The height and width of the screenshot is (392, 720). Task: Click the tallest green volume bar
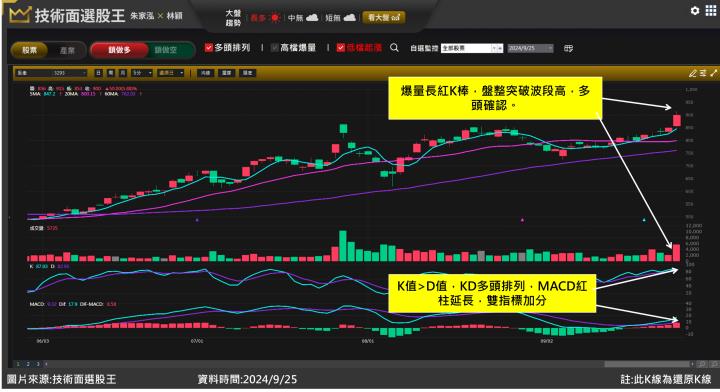point(343,246)
